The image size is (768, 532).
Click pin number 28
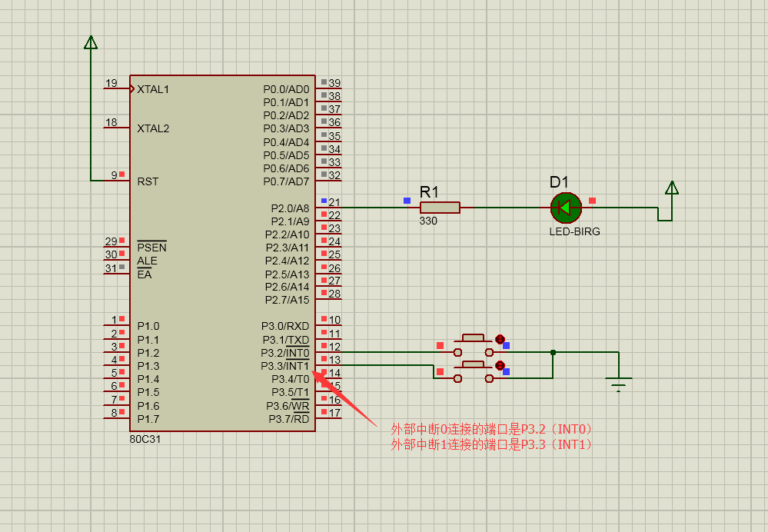(x=334, y=294)
